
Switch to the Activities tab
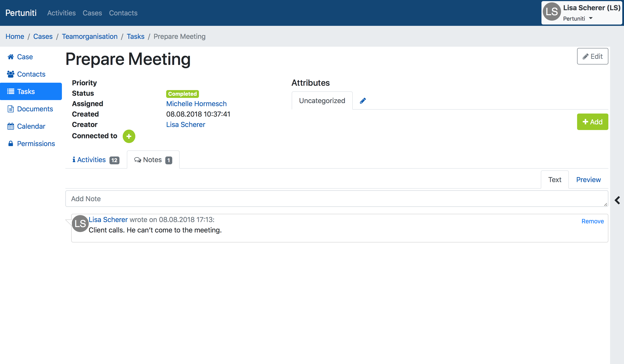tap(96, 160)
